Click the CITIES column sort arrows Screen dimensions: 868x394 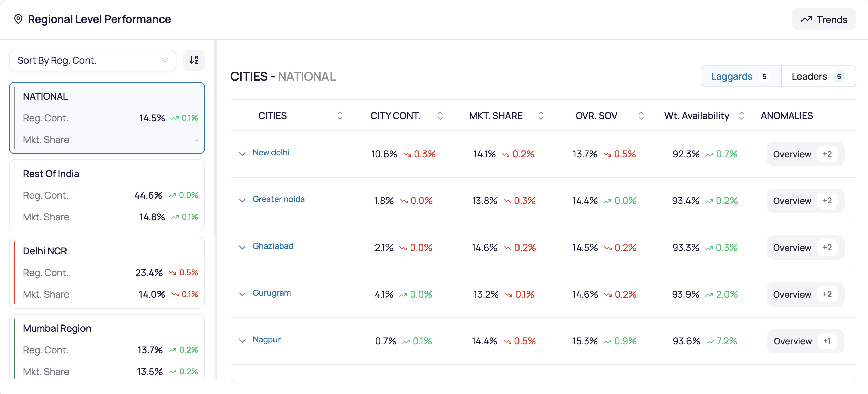coord(340,116)
